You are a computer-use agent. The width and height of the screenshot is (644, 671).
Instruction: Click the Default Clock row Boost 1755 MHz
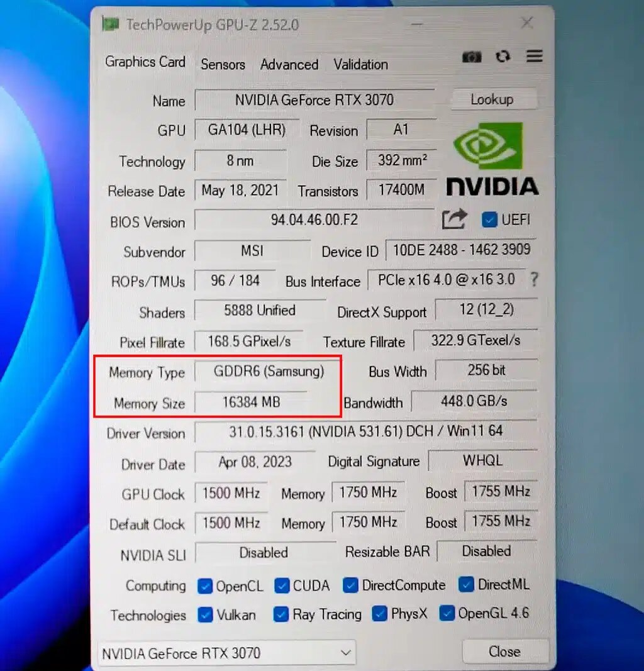pyautogui.click(x=501, y=521)
